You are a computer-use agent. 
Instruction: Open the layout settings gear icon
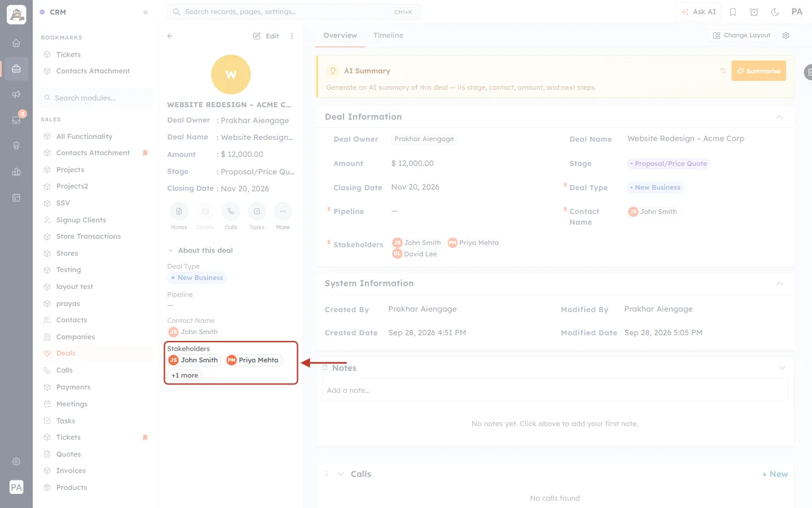coord(785,35)
